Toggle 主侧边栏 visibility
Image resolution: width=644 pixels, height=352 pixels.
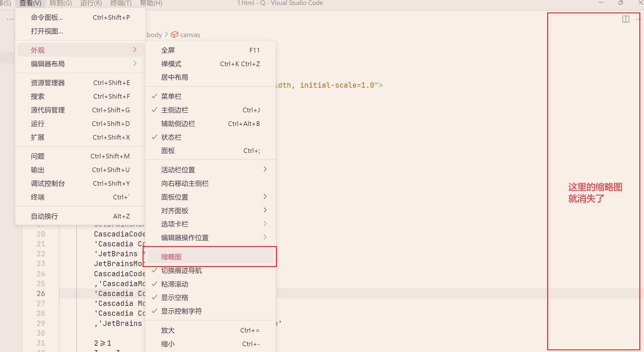tap(174, 110)
